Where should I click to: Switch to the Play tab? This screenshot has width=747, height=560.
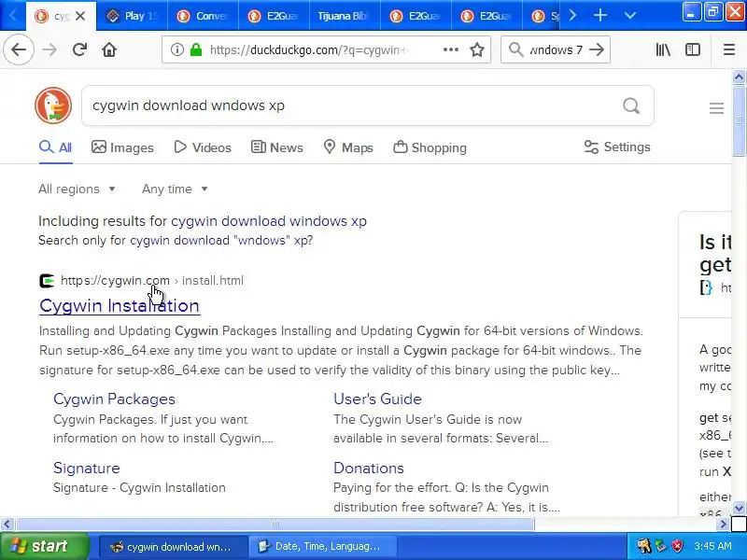tap(132, 16)
